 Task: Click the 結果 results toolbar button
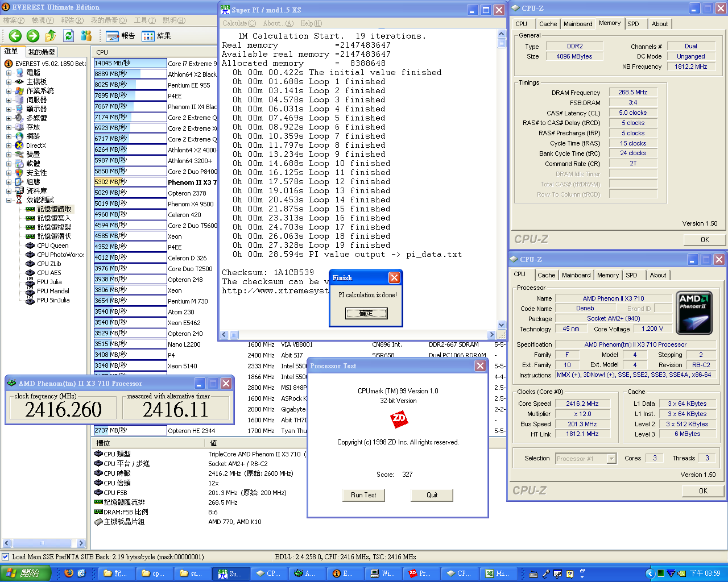(156, 36)
